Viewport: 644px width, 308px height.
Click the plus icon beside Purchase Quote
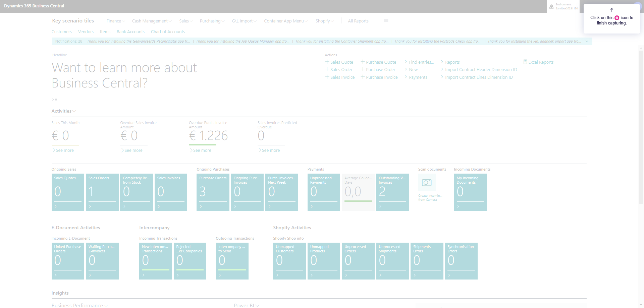[363, 62]
